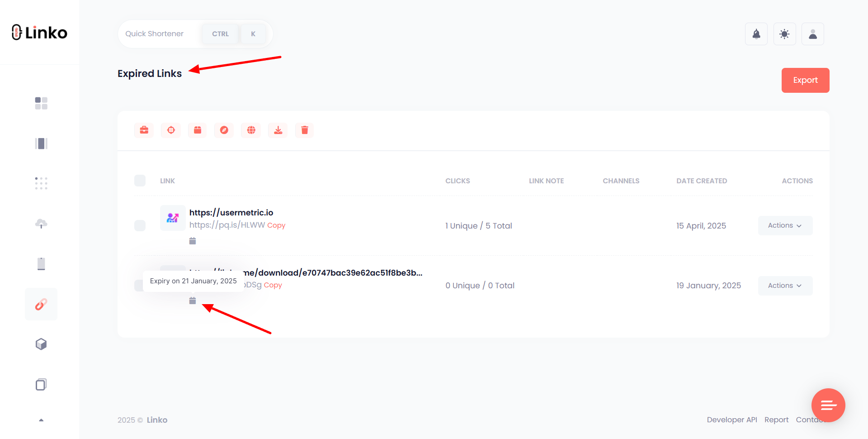Screen dimensions: 868x439
Task: Click the compass toolbar icon
Action: click(x=224, y=130)
